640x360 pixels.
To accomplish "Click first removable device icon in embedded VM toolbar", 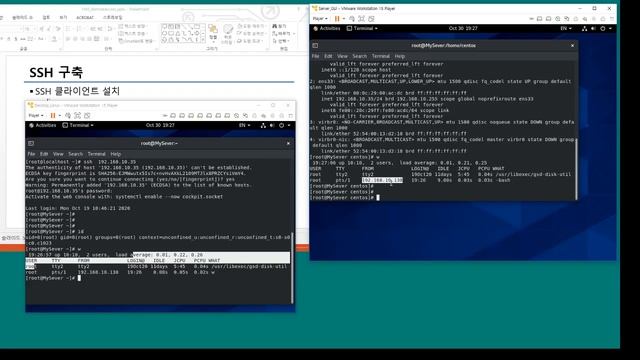I will pos(173,116).
